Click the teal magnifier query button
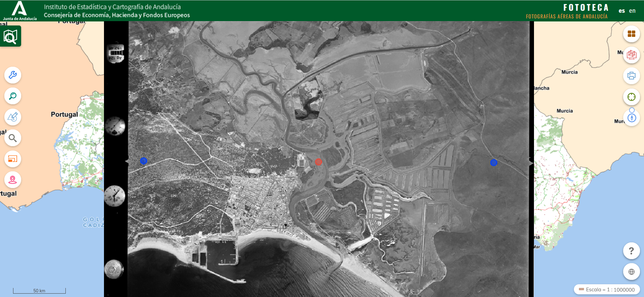The height and width of the screenshot is (297, 644). click(13, 96)
